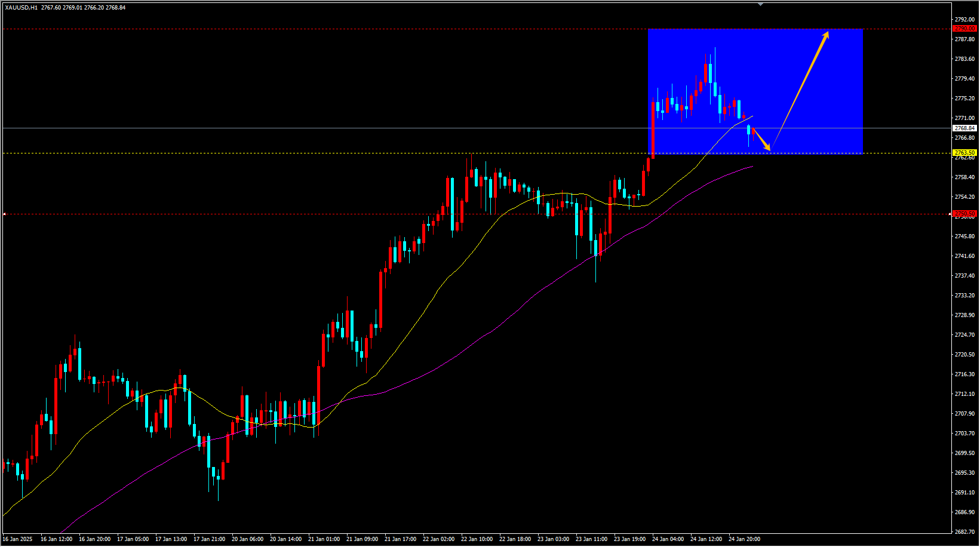The height and width of the screenshot is (547, 980).
Task: Click the 17 Jan 21:00 time axis label
Action: (209, 539)
